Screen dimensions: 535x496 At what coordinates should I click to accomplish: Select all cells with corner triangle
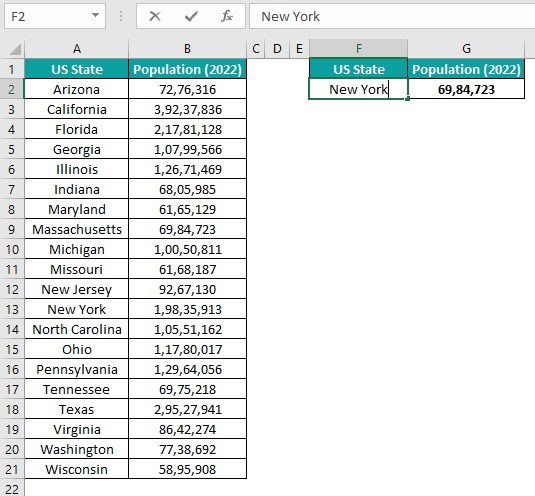14,49
